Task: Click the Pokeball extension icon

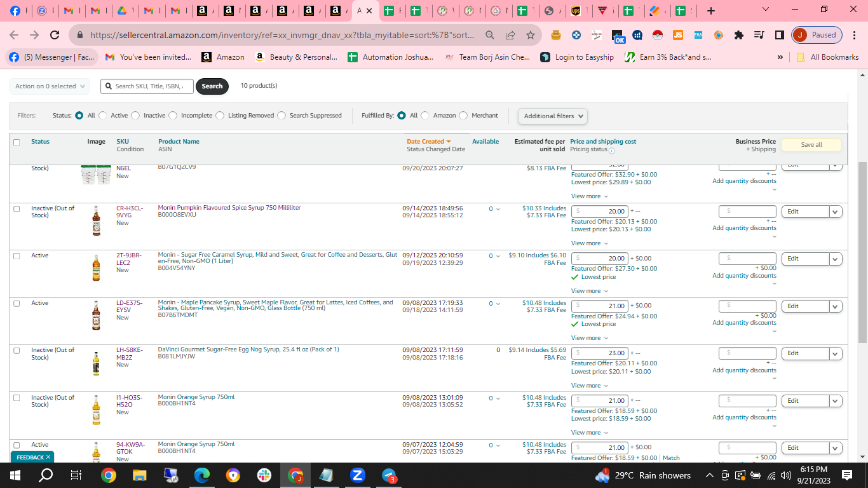Action: 658,36
